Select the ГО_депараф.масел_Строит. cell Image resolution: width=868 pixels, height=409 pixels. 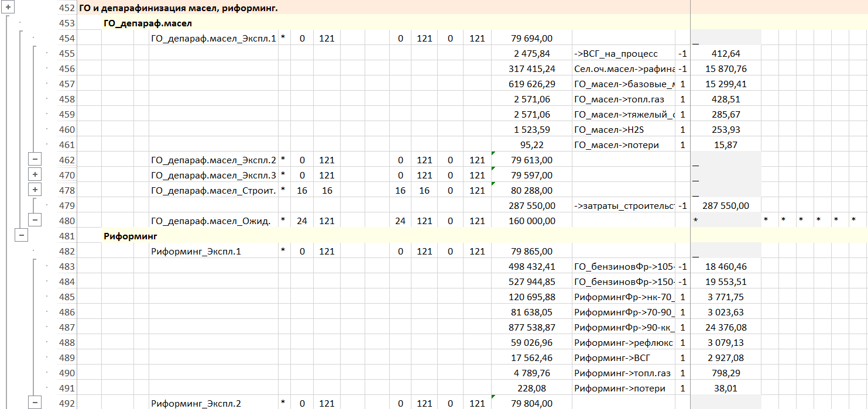[x=213, y=191]
